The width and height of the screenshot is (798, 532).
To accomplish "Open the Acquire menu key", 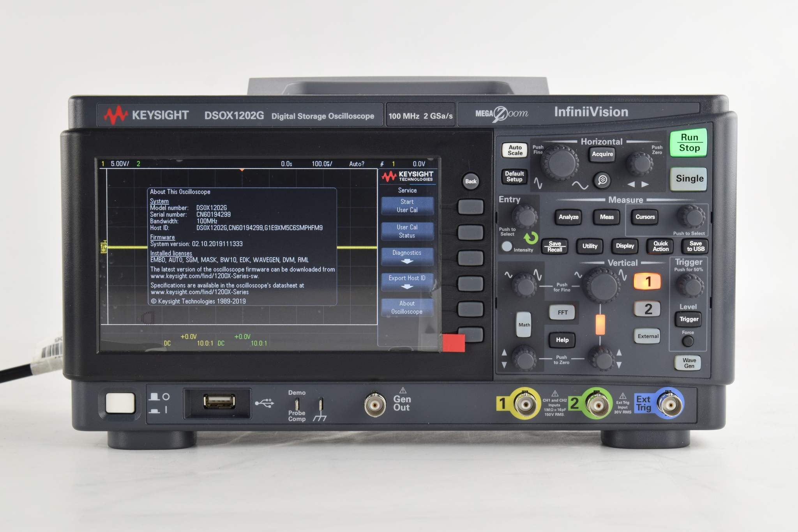I will (602, 154).
